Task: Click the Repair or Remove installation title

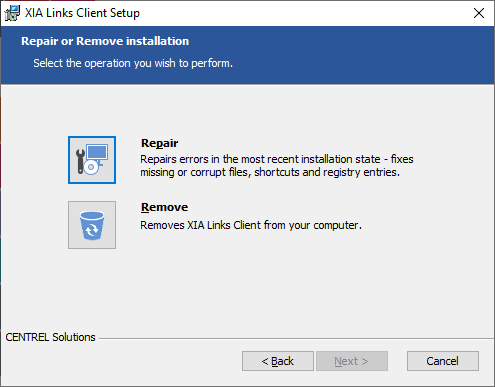Action: tap(105, 41)
